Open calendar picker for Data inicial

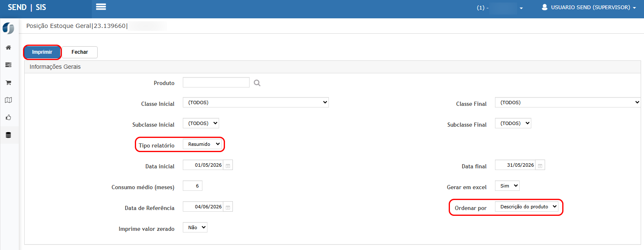click(x=228, y=165)
